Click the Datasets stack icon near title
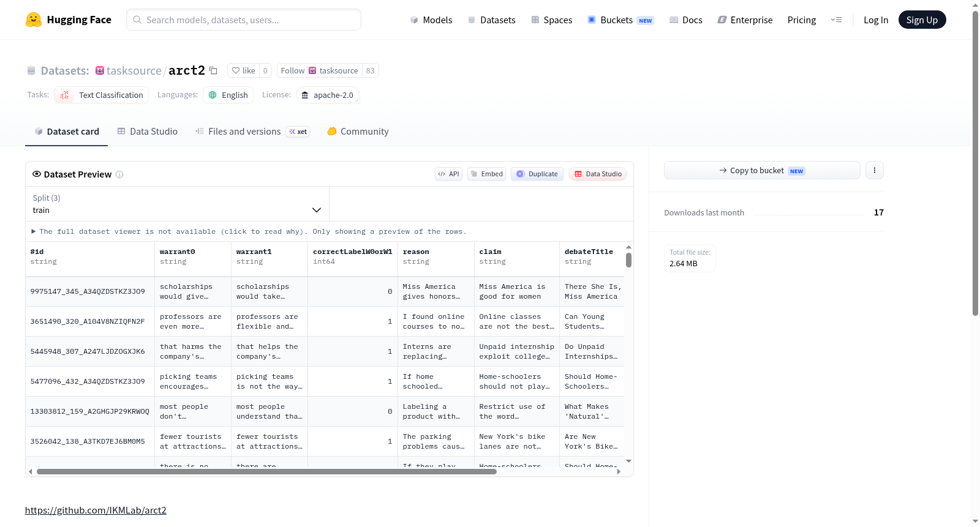The height and width of the screenshot is (527, 980). (31, 70)
